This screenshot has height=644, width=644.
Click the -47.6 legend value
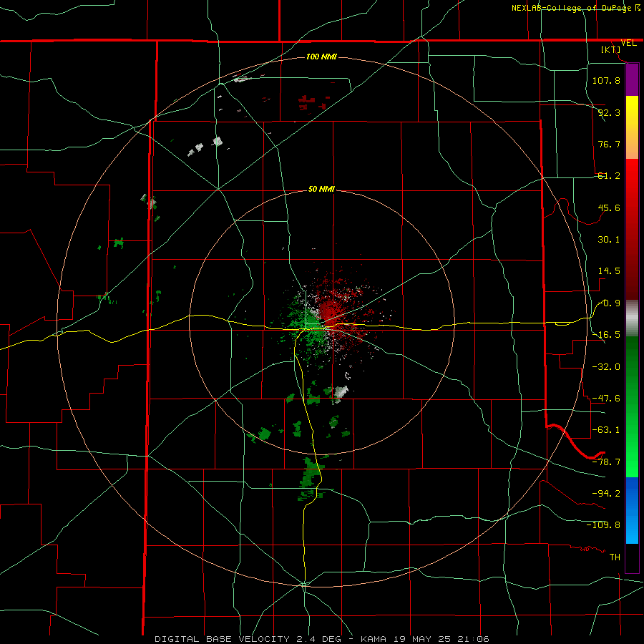(x=606, y=398)
